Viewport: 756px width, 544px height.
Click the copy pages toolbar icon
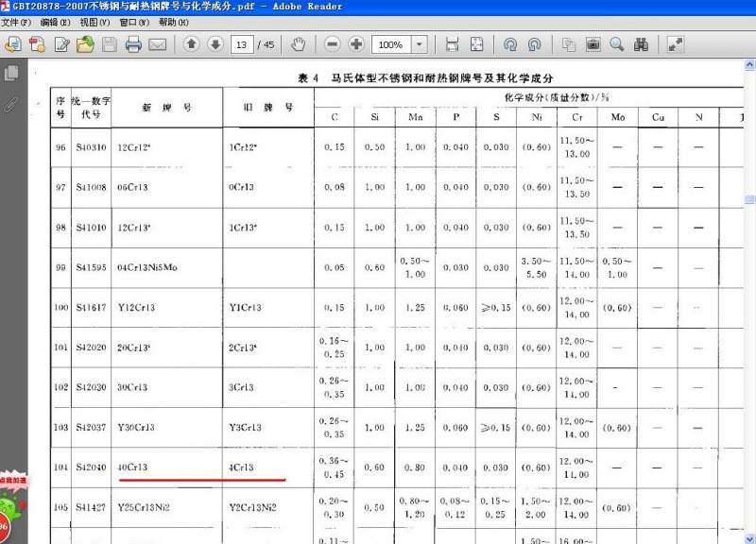point(569,44)
